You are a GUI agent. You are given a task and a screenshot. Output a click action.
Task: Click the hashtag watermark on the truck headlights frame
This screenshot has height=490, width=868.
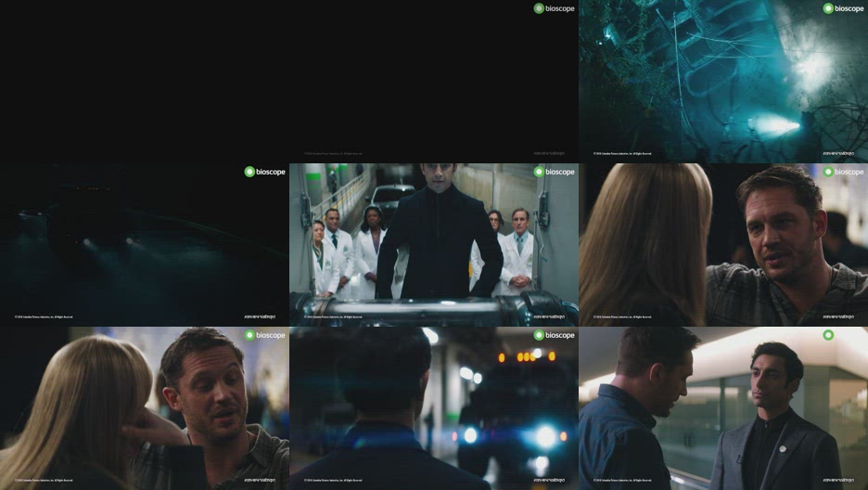(x=549, y=480)
